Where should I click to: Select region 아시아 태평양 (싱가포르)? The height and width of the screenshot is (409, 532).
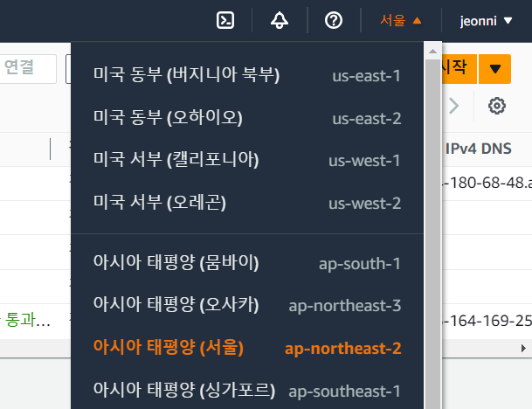247,391
